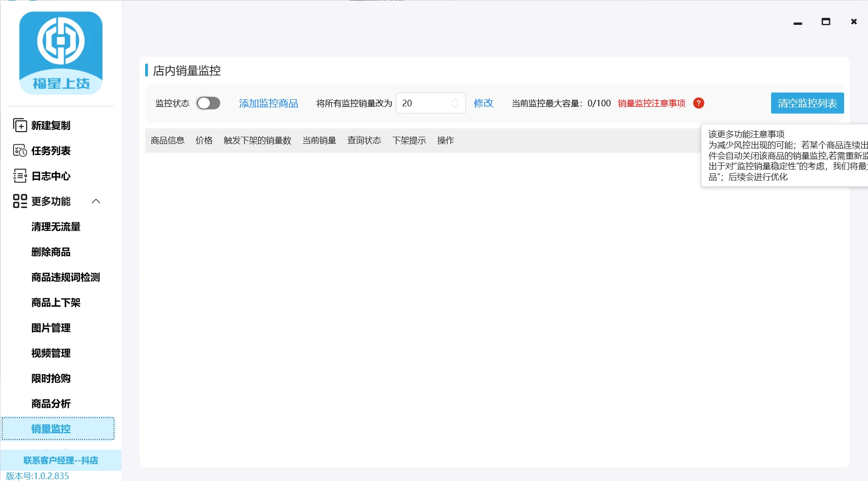
Task: Click the 新建复制 sidebar icon
Action: tap(20, 126)
